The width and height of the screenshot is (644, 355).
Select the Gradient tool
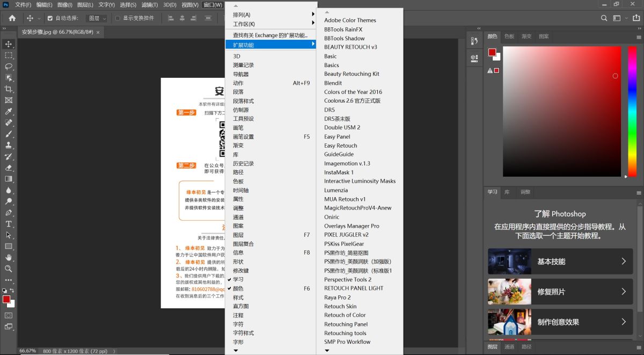(x=9, y=179)
